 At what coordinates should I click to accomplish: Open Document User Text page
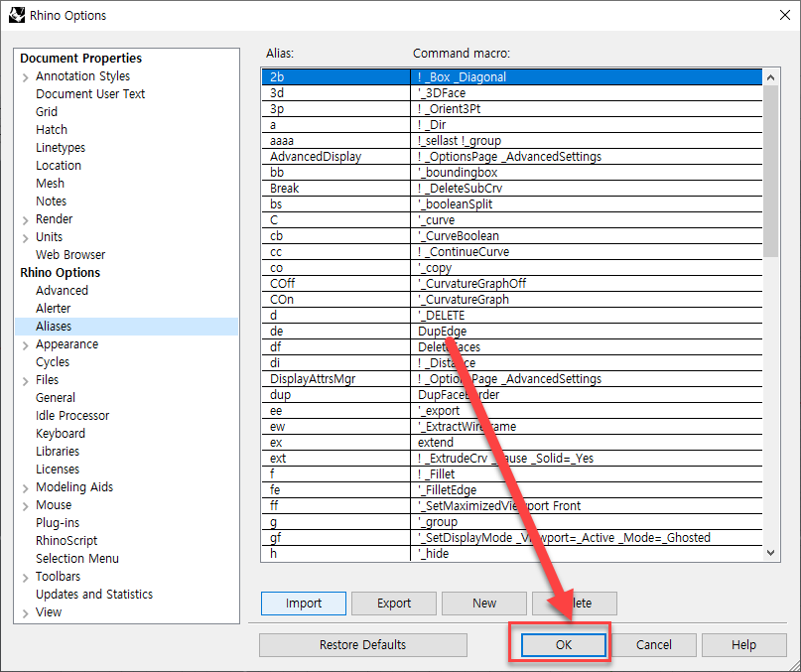pyautogui.click(x=90, y=94)
